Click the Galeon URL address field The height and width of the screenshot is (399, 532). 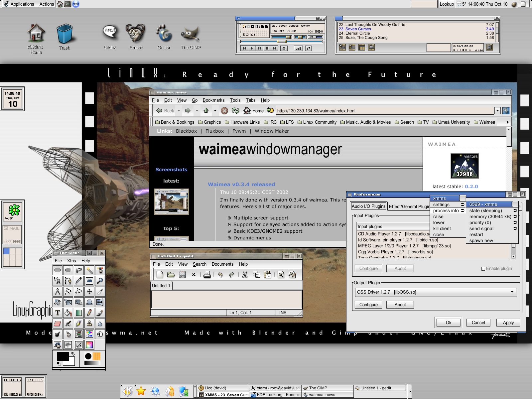click(x=385, y=111)
